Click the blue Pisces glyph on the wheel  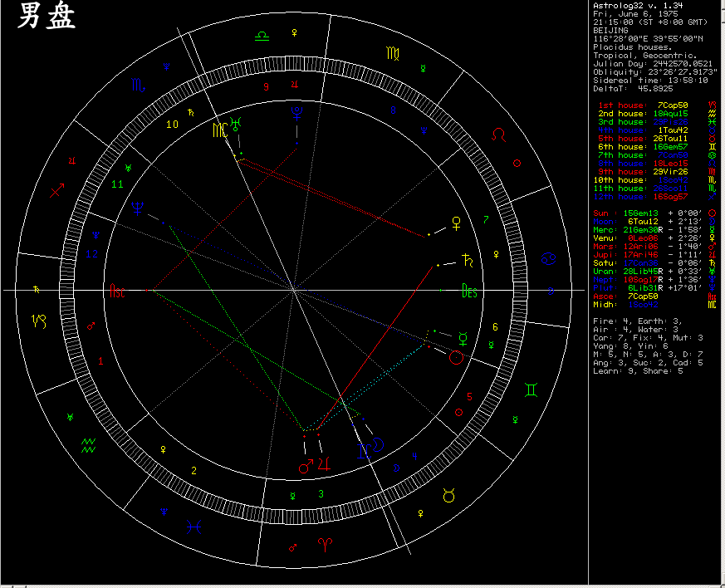pyautogui.click(x=194, y=525)
